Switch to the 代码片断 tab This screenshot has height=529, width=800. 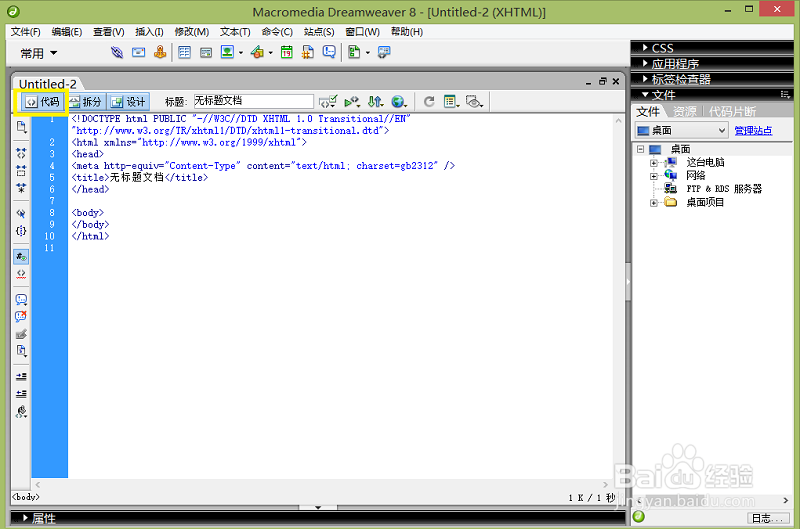tap(733, 111)
